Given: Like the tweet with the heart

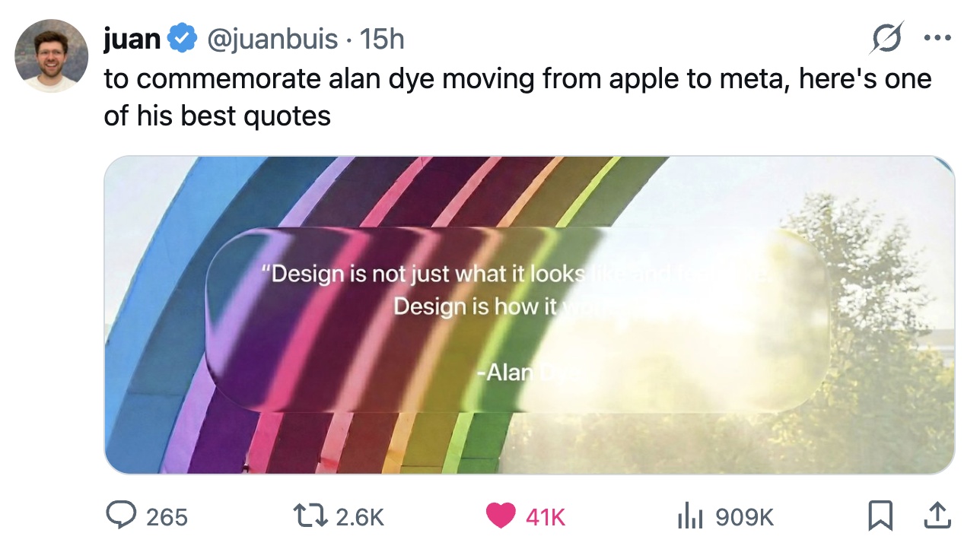Looking at the screenshot, I should (x=500, y=516).
